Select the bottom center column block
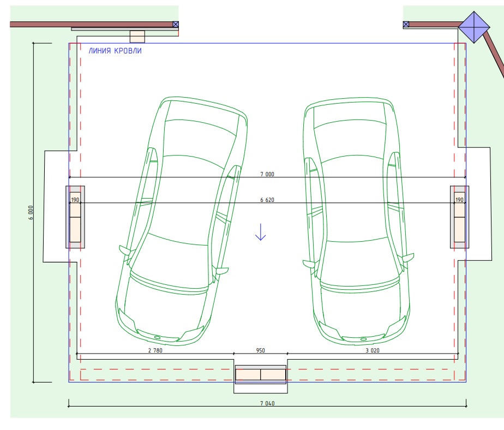504x430 pixels. (261, 375)
